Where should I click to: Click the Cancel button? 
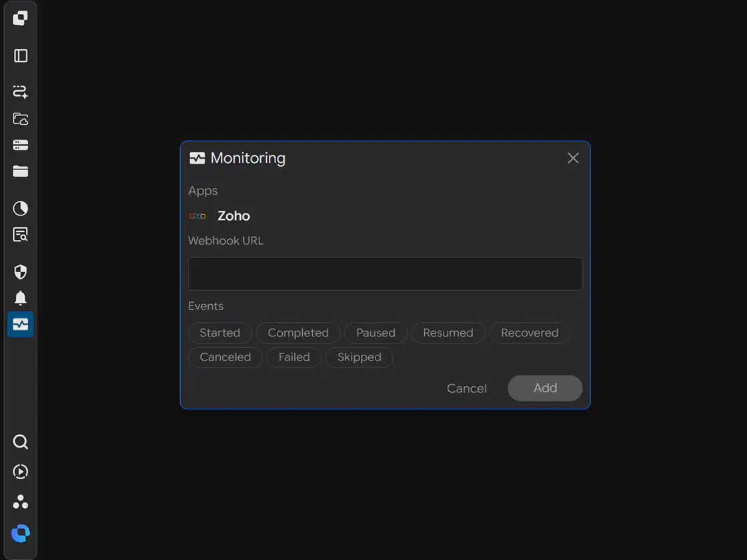point(466,389)
